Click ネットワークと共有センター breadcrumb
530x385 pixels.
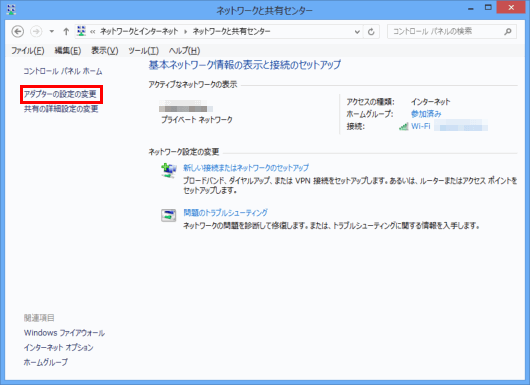[x=232, y=31]
